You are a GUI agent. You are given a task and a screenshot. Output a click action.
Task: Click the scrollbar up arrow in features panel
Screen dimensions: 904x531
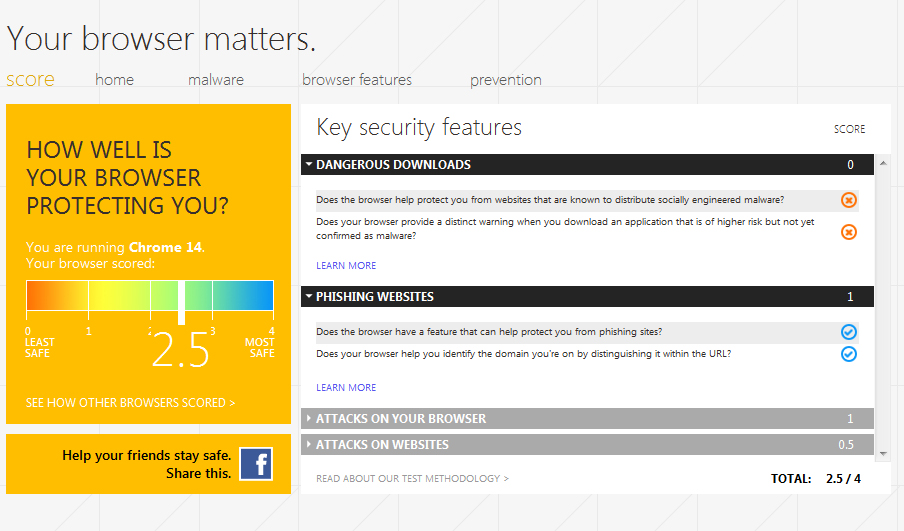pos(883,164)
